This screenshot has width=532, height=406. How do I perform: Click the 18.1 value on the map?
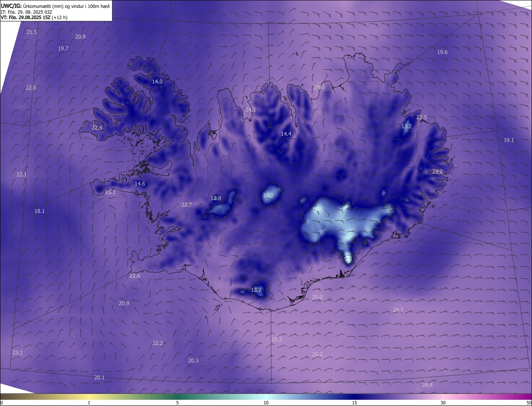click(39, 211)
